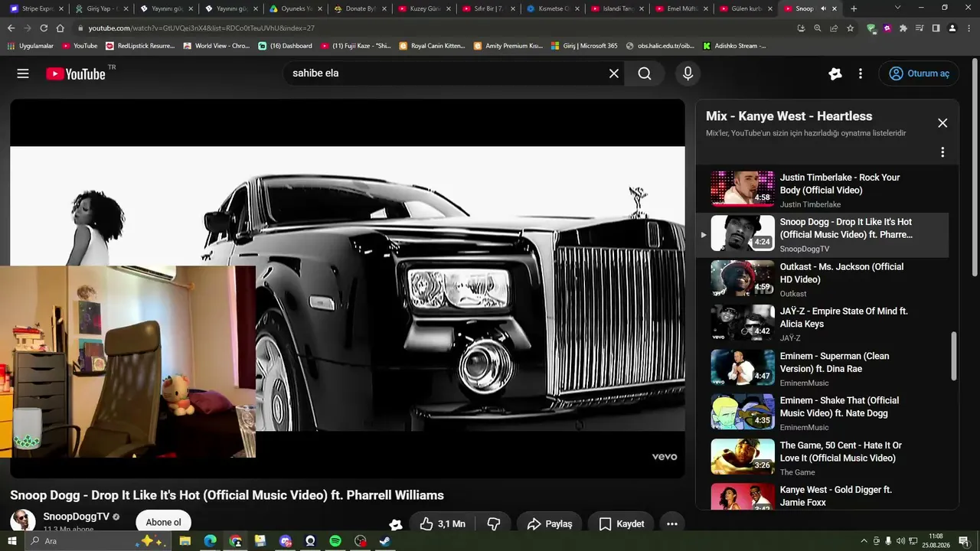
Task: Open more actions ellipsis below the video
Action: [672, 524]
